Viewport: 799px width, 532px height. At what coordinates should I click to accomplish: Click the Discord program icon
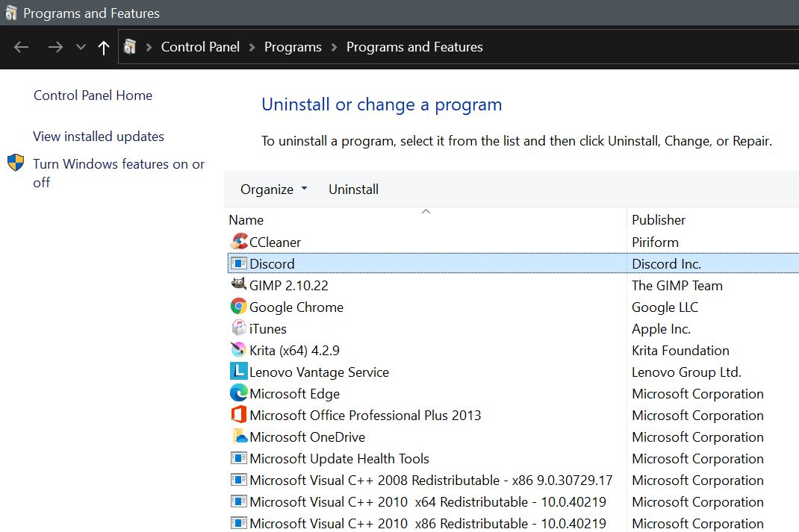pyautogui.click(x=239, y=263)
